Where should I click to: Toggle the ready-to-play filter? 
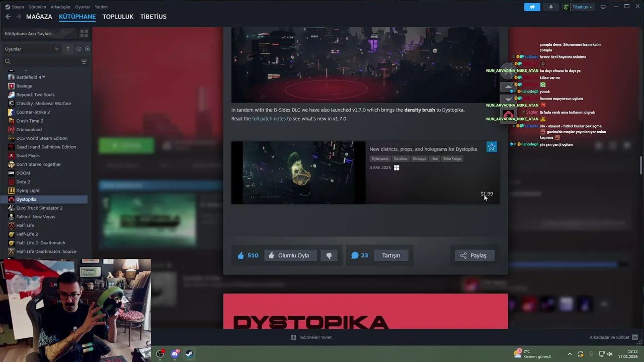(x=87, y=49)
